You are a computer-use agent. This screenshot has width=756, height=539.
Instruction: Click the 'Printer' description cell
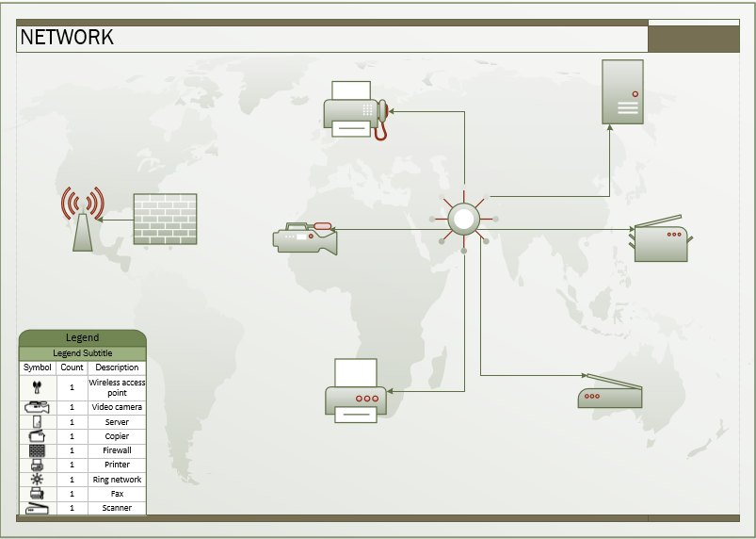tap(117, 465)
